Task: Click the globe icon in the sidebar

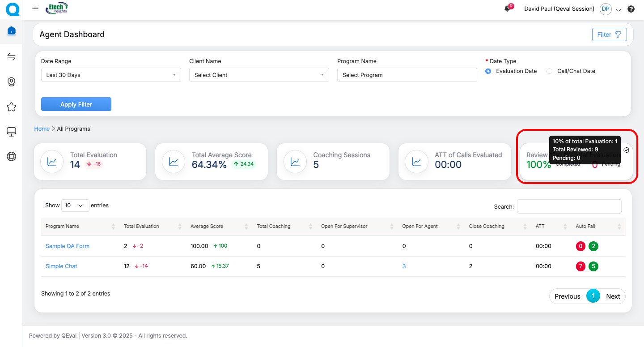Action: pyautogui.click(x=12, y=156)
